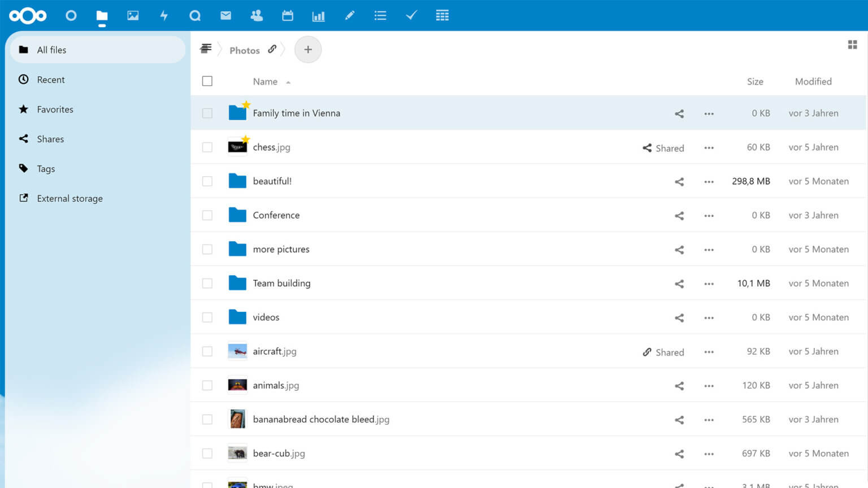Expand the new file plus menu

pyautogui.click(x=308, y=50)
